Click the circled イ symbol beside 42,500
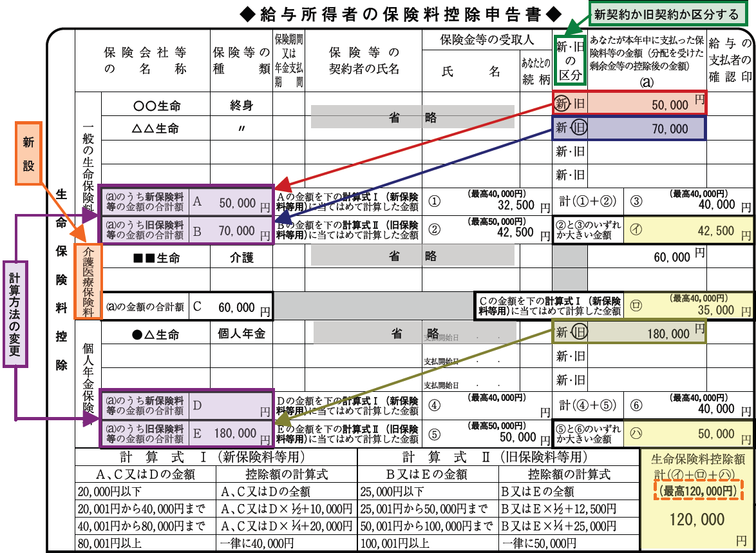 [635, 231]
